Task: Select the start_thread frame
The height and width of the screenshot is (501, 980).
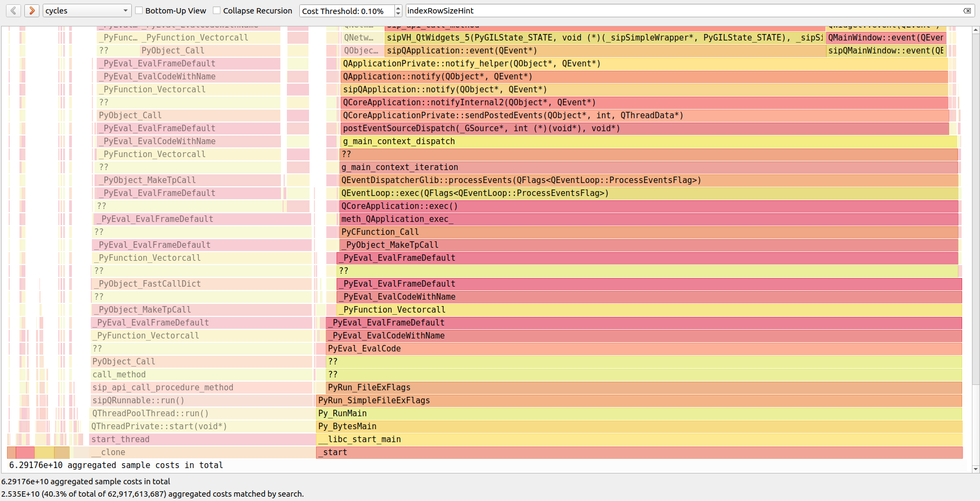Action: coord(203,439)
